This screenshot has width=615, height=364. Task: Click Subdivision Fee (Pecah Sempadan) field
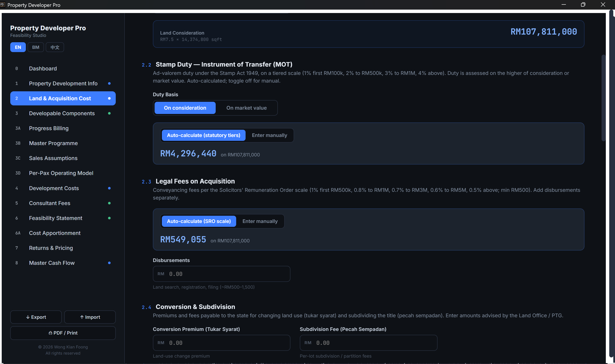pos(368,343)
